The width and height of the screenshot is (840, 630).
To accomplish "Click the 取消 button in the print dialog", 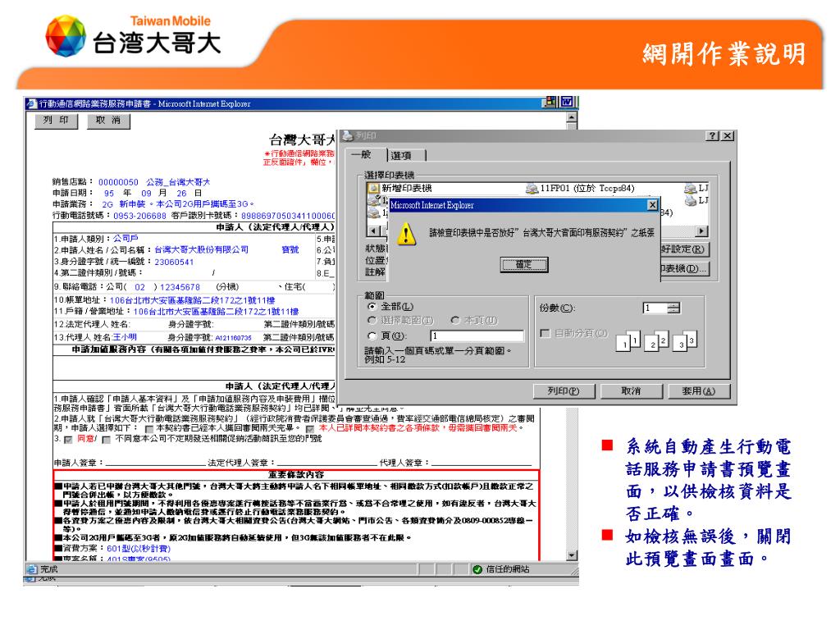I will coord(631,391).
